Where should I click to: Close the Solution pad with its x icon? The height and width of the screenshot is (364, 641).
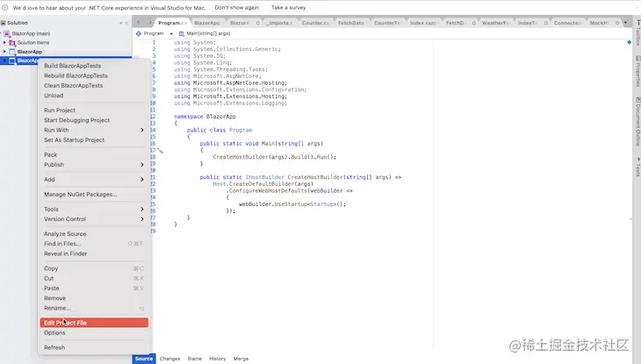coord(126,24)
